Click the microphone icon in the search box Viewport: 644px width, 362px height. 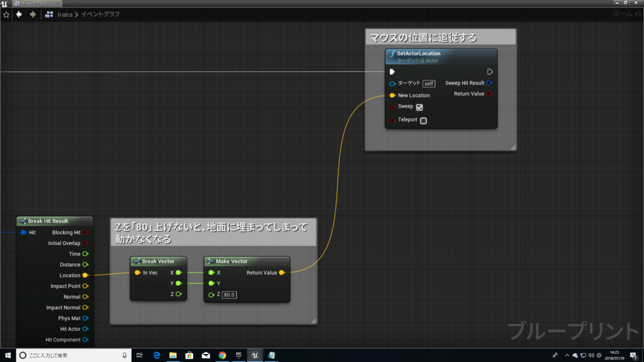[125, 355]
